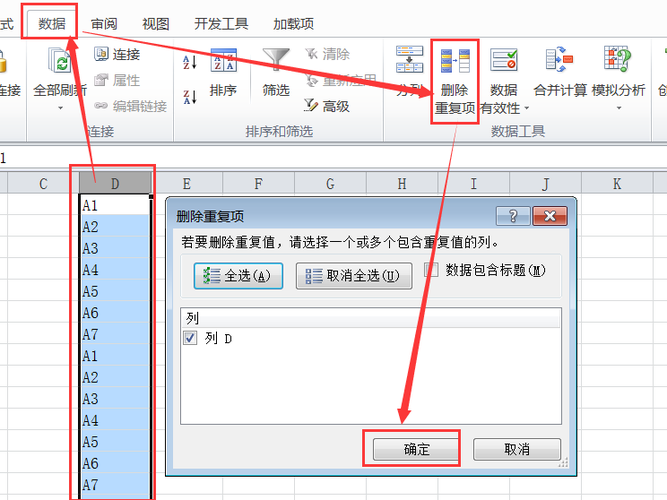
Task: Click the Clear (清除) filter icon
Action: (312, 54)
